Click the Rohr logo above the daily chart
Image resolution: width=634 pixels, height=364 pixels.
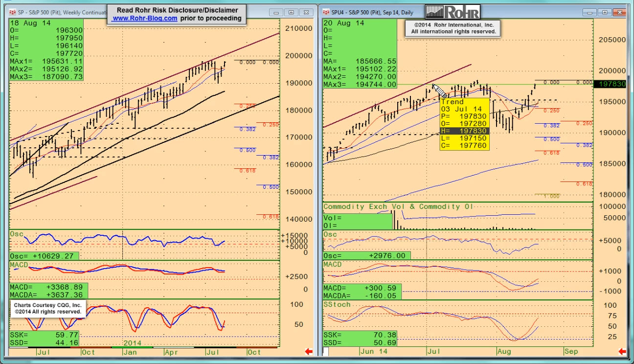coord(453,12)
